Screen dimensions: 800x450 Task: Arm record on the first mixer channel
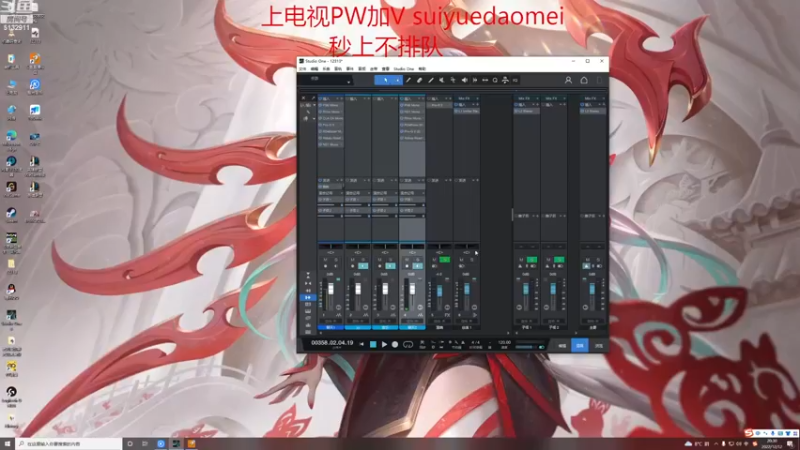point(326,266)
